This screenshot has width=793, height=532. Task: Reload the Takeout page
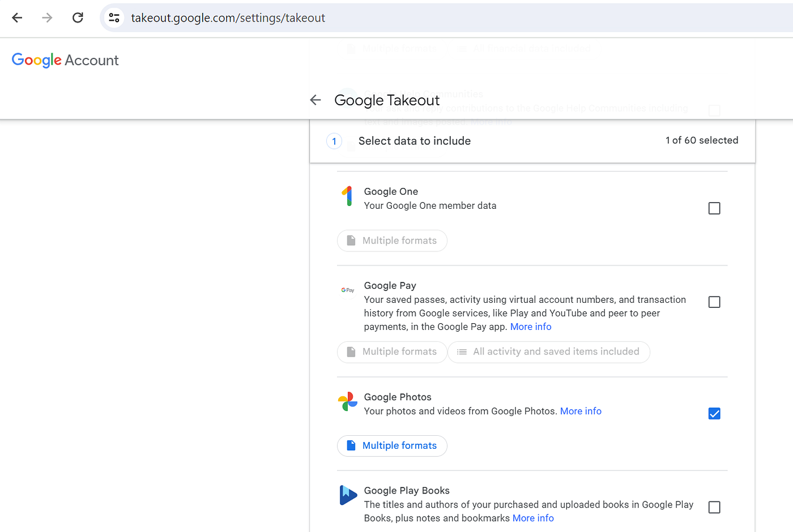[78, 18]
